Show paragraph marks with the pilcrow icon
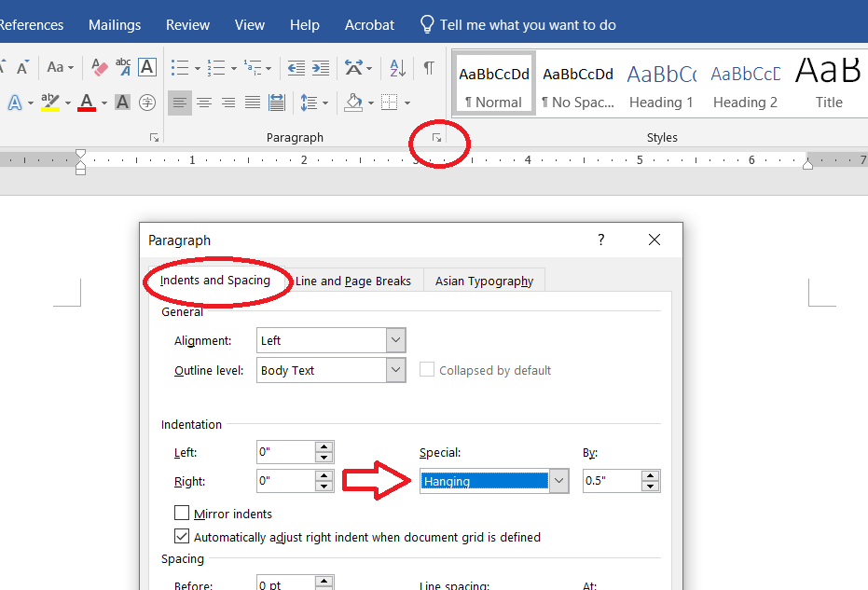Image resolution: width=868 pixels, height=590 pixels. pos(428,68)
